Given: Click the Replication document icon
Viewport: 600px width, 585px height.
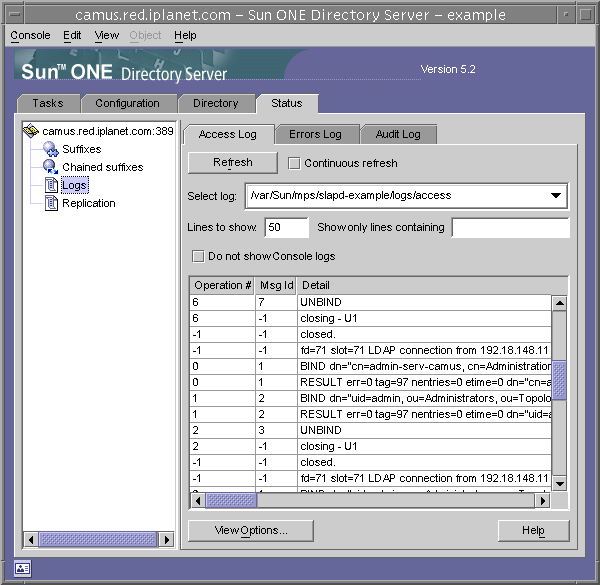Looking at the screenshot, I should 51,203.
